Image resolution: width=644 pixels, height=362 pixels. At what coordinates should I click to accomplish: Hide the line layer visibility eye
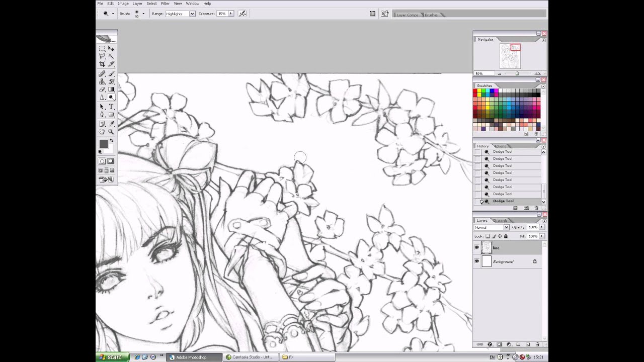click(x=476, y=247)
